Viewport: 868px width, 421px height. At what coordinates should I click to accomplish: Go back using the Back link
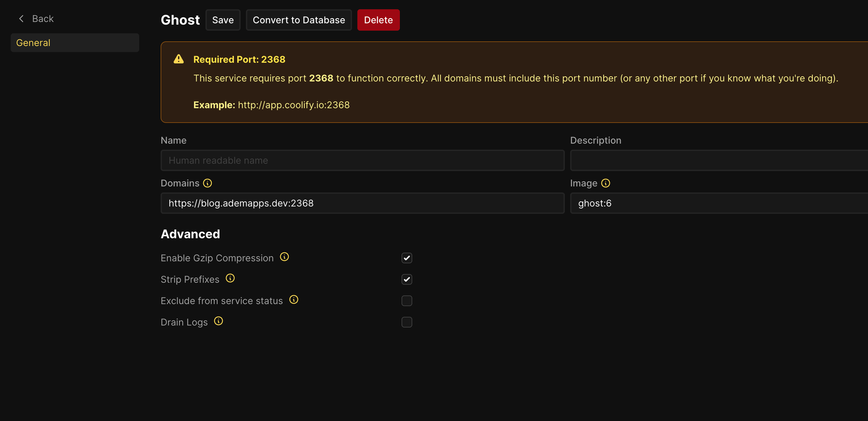[43, 19]
